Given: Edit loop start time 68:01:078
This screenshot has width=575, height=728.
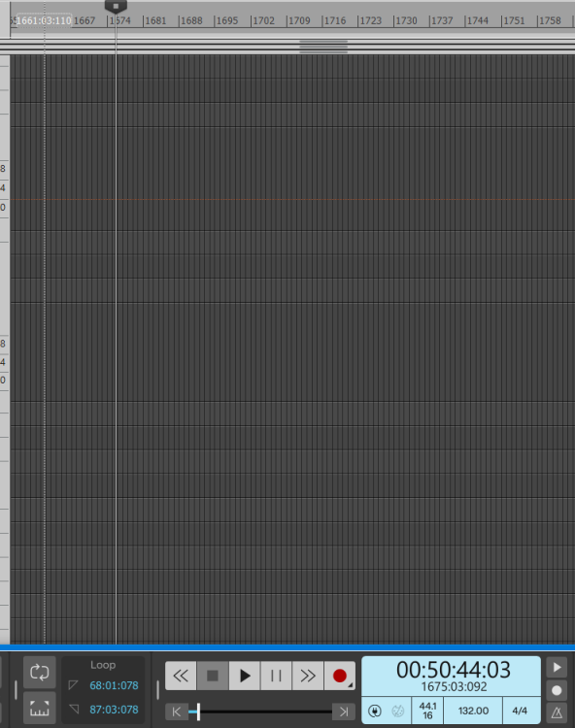Looking at the screenshot, I should (x=114, y=685).
